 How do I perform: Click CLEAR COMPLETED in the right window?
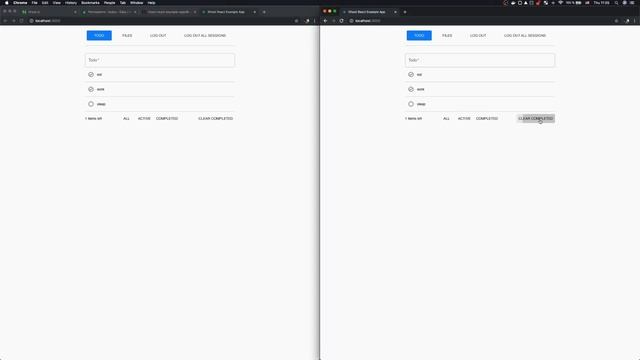point(536,118)
